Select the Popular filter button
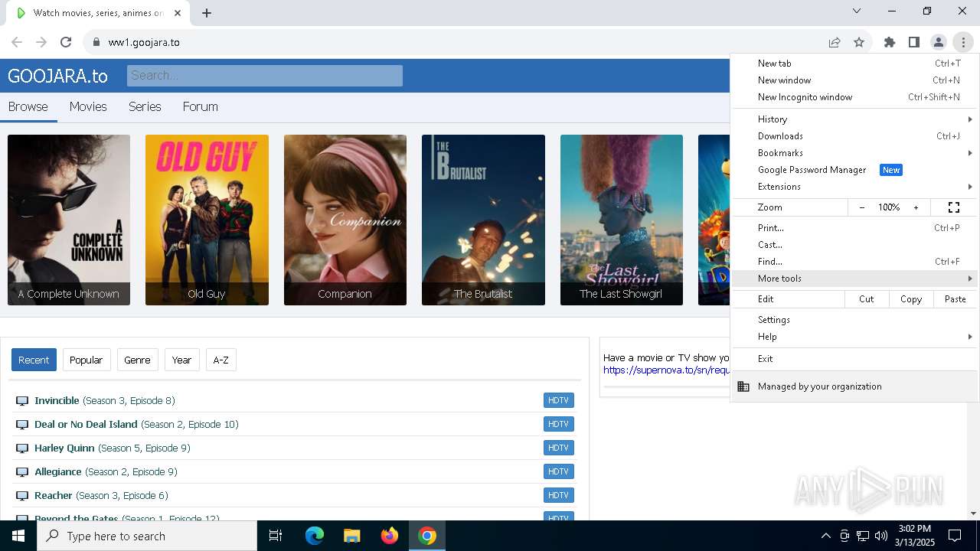The height and width of the screenshot is (551, 980). [x=87, y=360]
